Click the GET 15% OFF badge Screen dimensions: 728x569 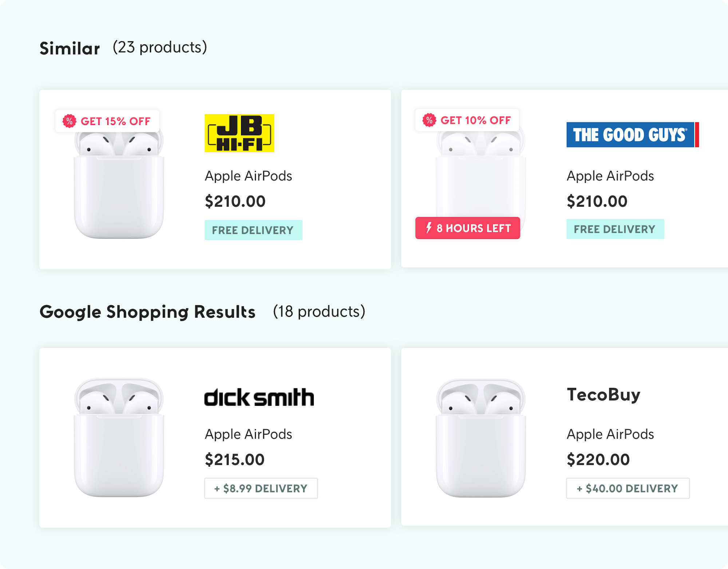coord(107,121)
